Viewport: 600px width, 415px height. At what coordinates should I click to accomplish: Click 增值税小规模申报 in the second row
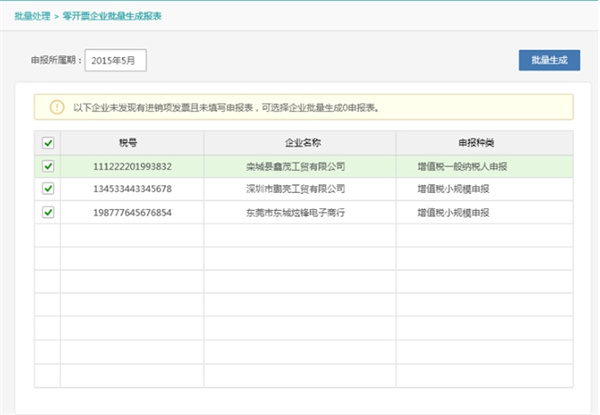tap(457, 189)
